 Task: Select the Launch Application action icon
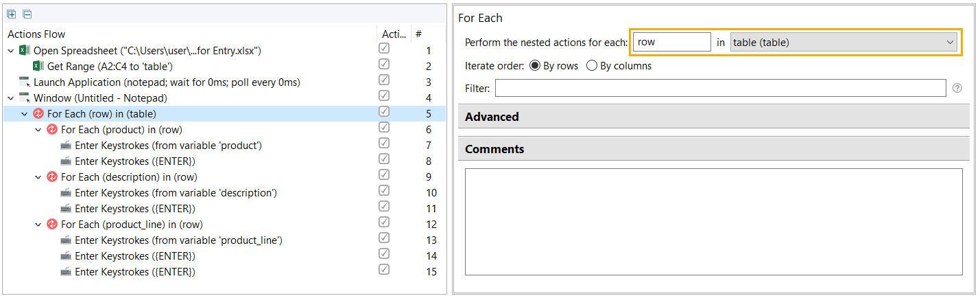pos(25,82)
